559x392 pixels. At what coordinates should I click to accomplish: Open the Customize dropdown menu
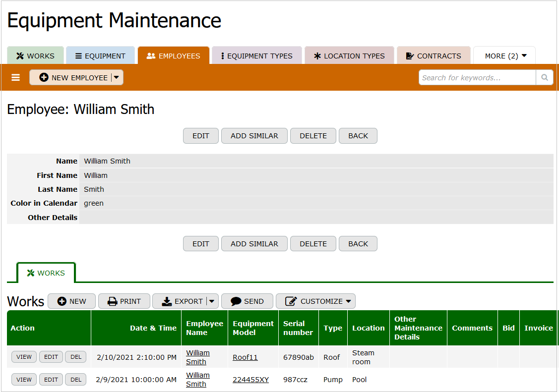349,301
